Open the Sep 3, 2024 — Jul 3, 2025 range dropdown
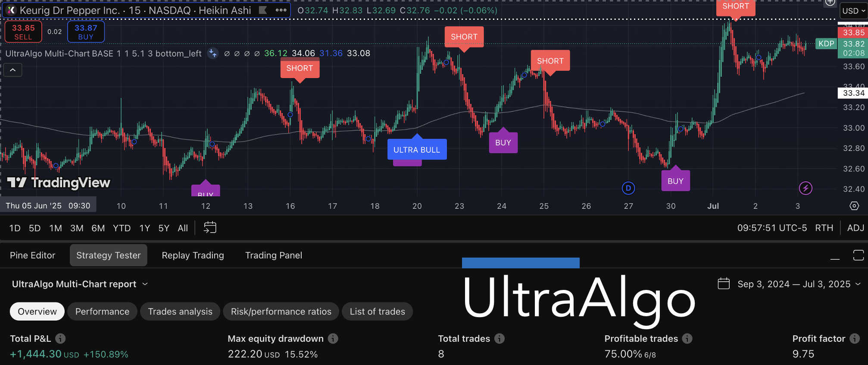The width and height of the screenshot is (868, 365). (x=799, y=284)
